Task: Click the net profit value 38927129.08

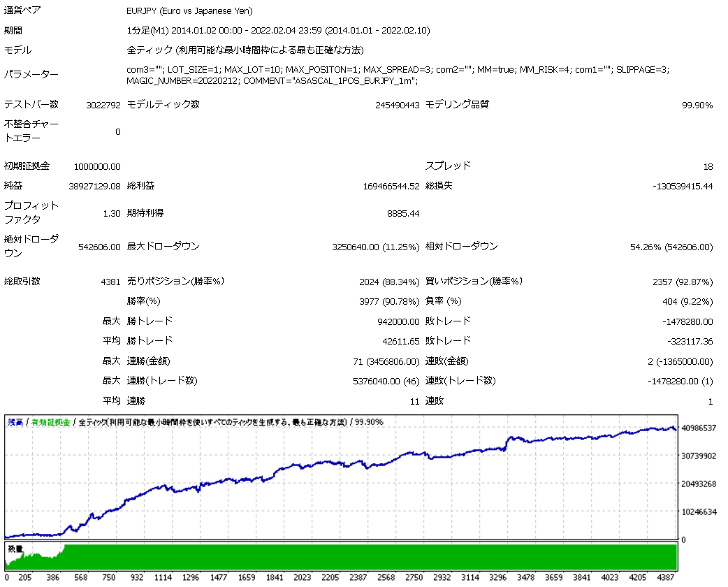Action: [94, 186]
